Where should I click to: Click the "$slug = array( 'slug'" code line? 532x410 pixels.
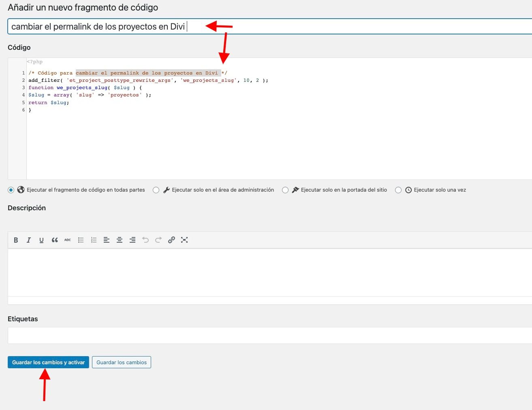[90, 95]
